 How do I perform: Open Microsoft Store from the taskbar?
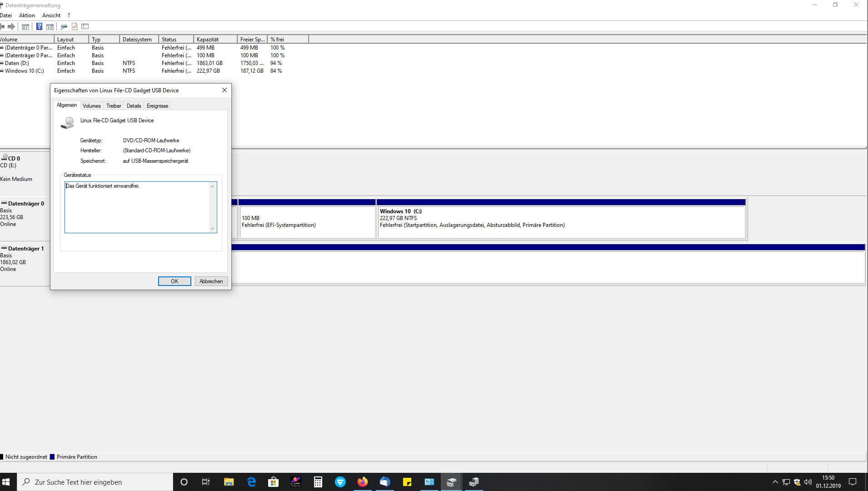coord(274,482)
